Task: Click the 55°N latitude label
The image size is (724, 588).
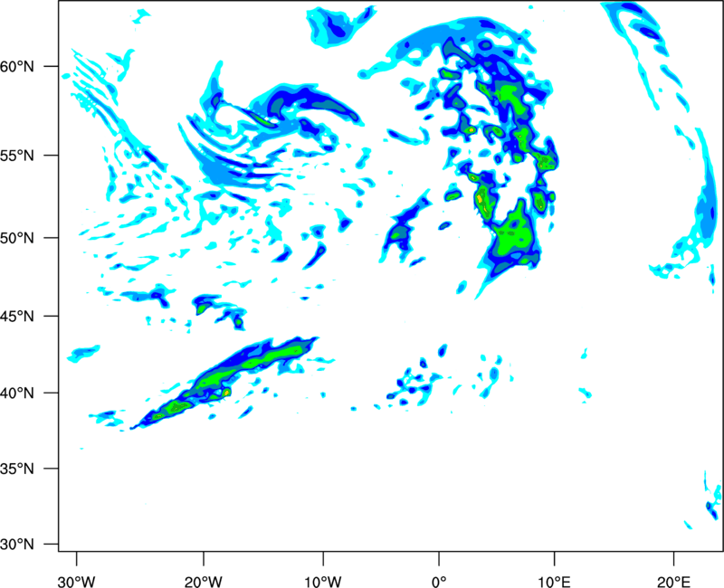Action: click(17, 156)
